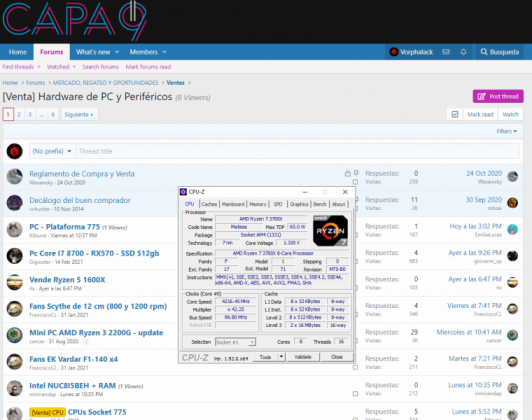The image size is (532, 420).
Task: Click last poster avatar on Core I7 row
Action: coord(512,256)
